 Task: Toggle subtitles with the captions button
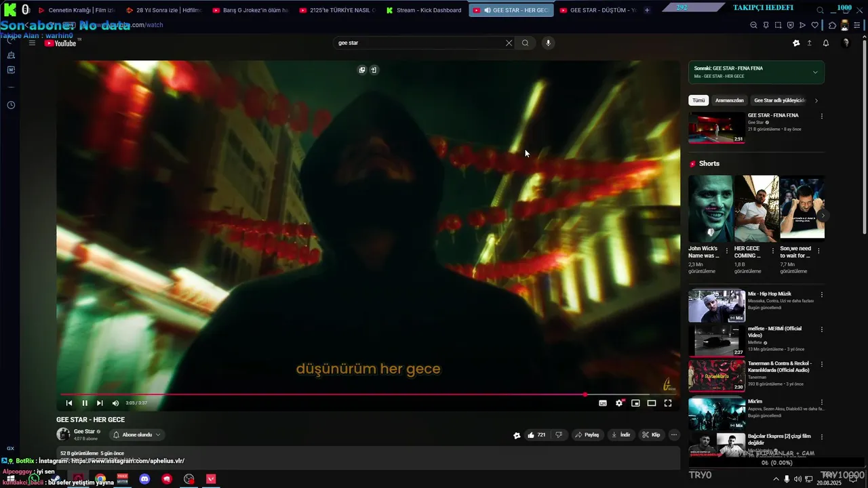(603, 403)
